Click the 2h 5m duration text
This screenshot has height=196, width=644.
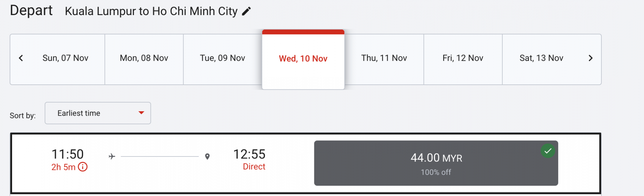pos(63,167)
